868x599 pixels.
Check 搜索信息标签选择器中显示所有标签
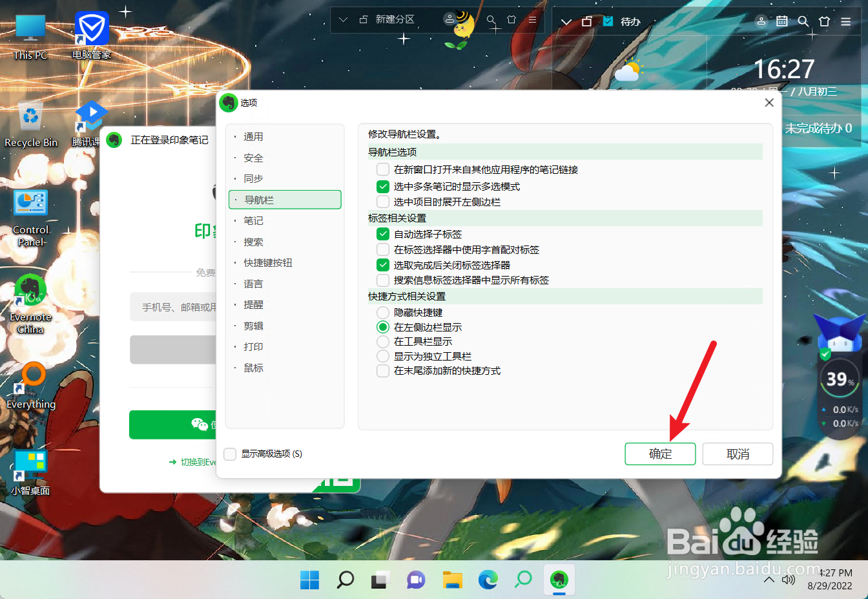coord(383,280)
